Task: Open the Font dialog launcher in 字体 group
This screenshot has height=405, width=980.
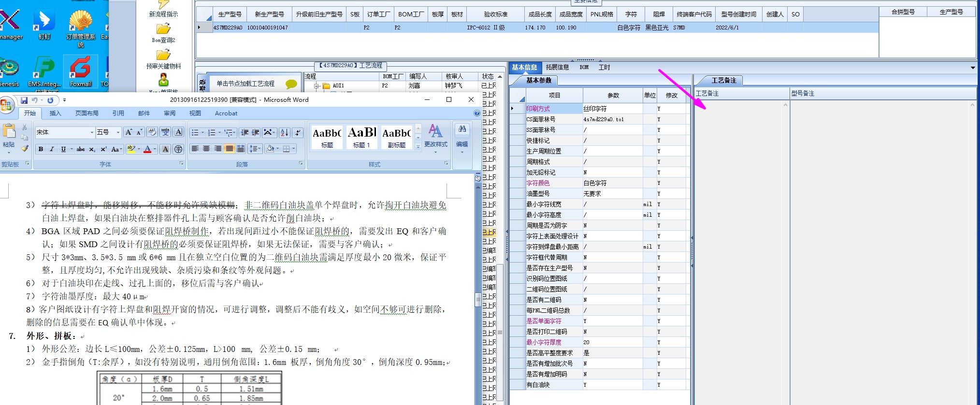Action: coord(182,164)
